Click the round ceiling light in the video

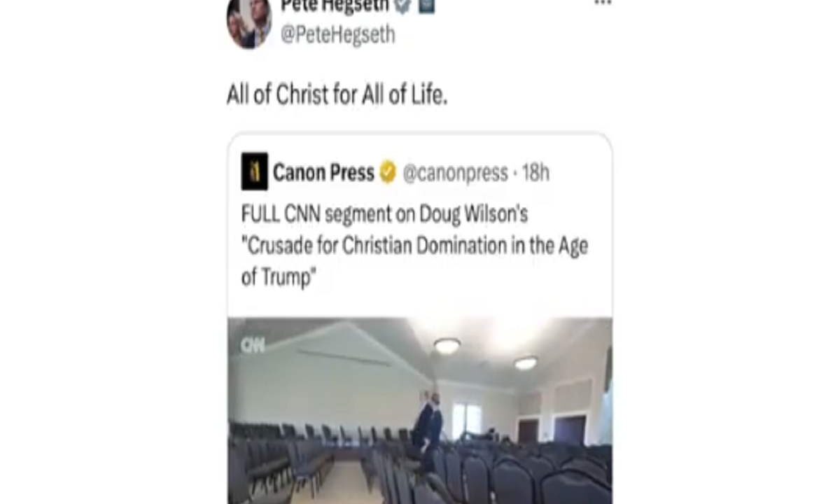point(447,346)
